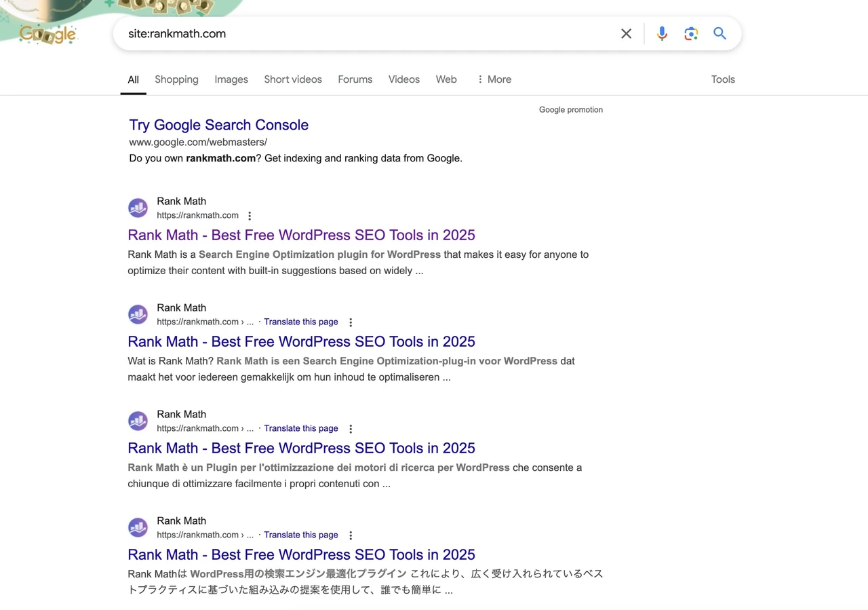Translate the Italian 'Plugin per l'ottimizzazione' result

[x=301, y=428]
